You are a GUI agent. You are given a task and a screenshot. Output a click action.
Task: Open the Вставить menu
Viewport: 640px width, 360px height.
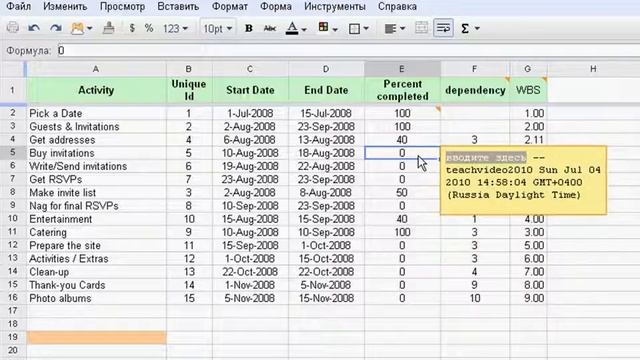click(178, 7)
